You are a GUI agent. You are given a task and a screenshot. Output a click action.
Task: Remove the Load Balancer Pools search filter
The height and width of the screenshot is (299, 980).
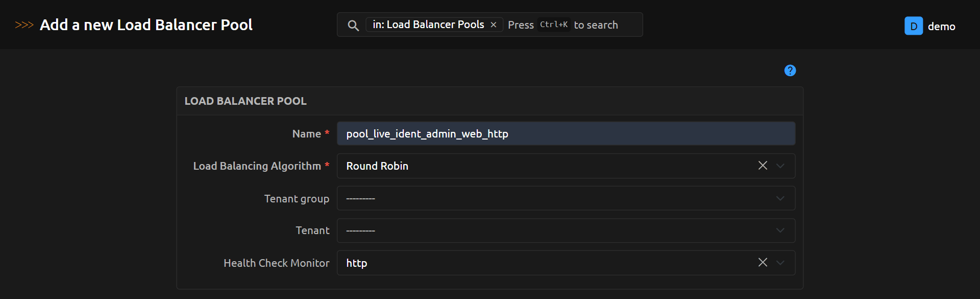(494, 25)
